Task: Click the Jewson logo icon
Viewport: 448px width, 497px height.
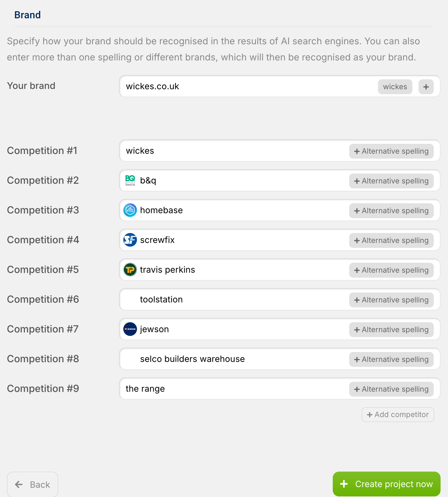Action: point(130,329)
